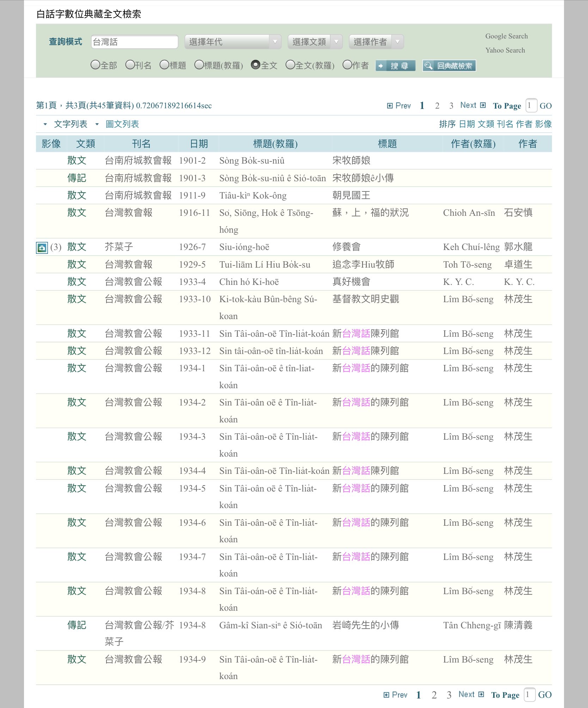The width and height of the screenshot is (588, 708).
Task: Open the 追念李Hiu牧師 entry
Action: pyautogui.click(x=363, y=265)
